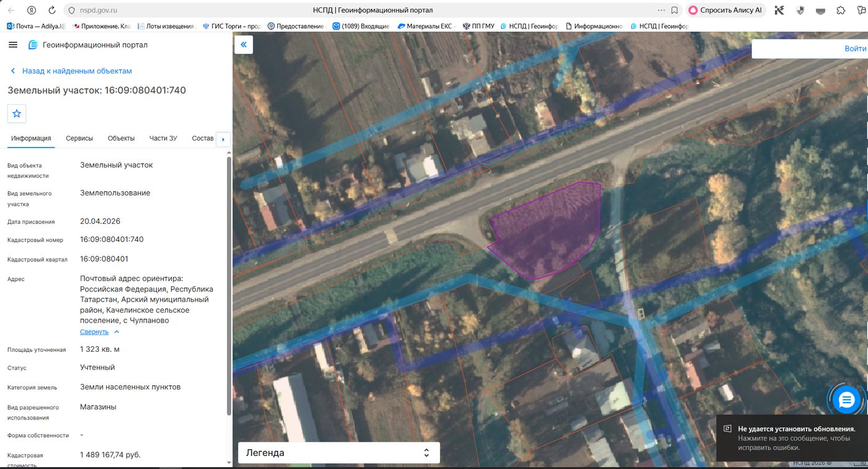Open browser extensions puzzle icon
Image resolution: width=868 pixels, height=469 pixels.
[x=841, y=11]
